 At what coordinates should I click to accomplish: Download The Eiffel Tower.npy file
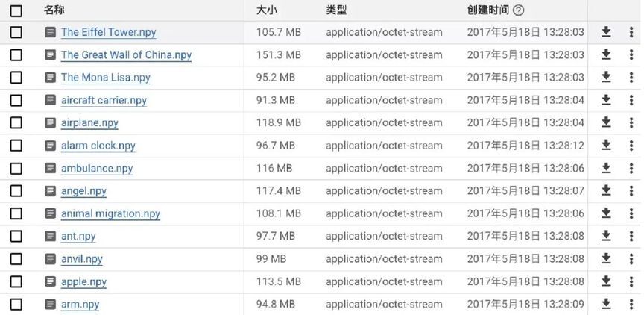606,32
